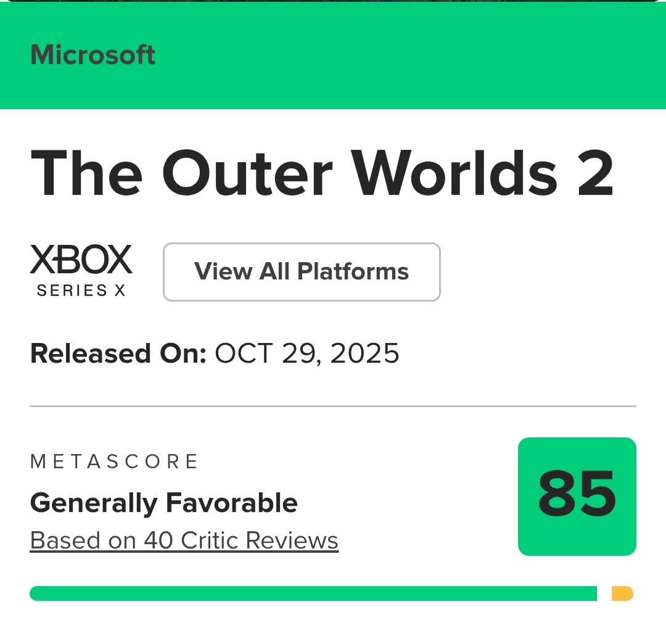Tap the XBOX wordmark logo
Viewport: 666px width, 644px height.
click(81, 260)
